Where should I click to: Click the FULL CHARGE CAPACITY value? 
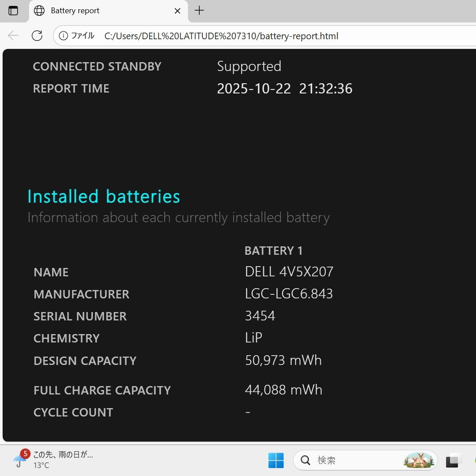(x=283, y=390)
